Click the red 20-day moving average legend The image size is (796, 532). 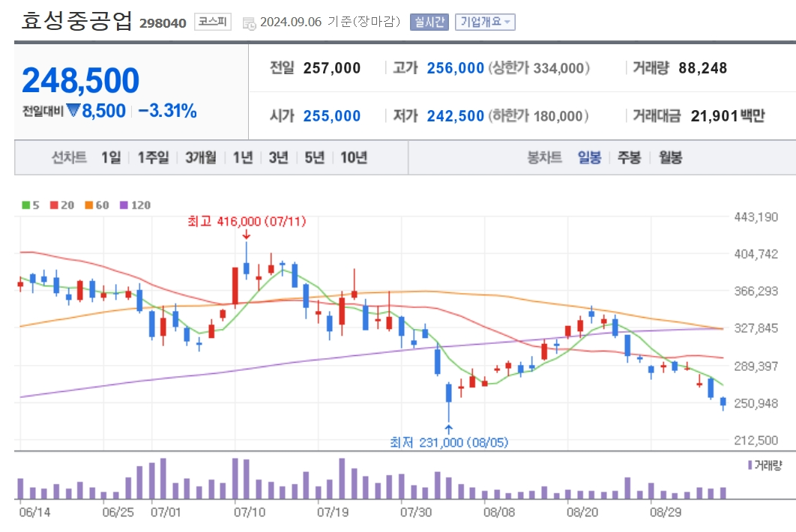point(62,205)
